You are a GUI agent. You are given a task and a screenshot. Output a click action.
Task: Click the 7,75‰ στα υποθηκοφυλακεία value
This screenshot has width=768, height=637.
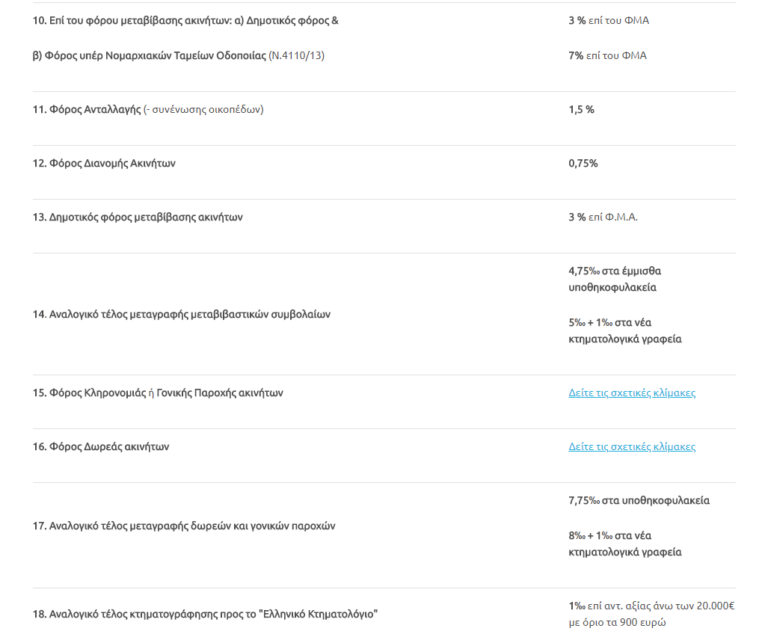click(x=638, y=500)
